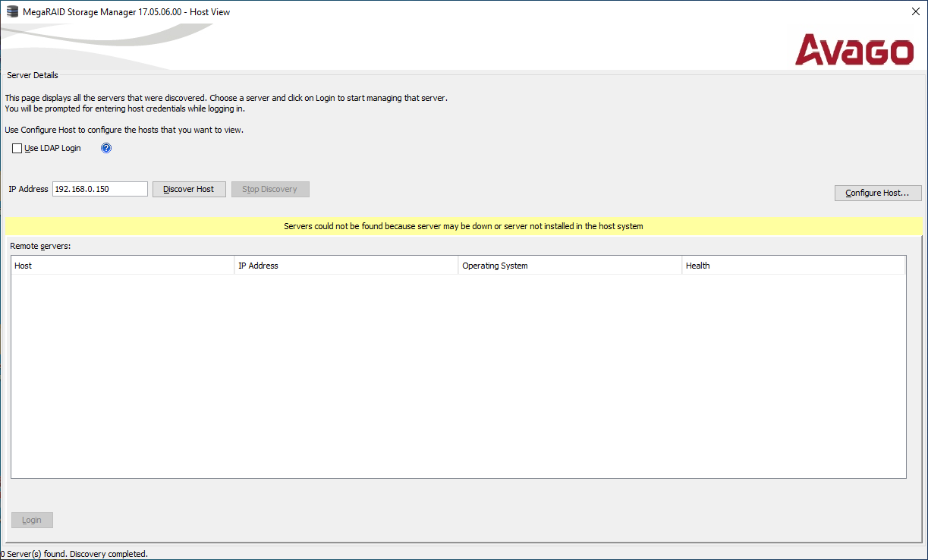Click the disabled Stop Discovery button

point(270,189)
